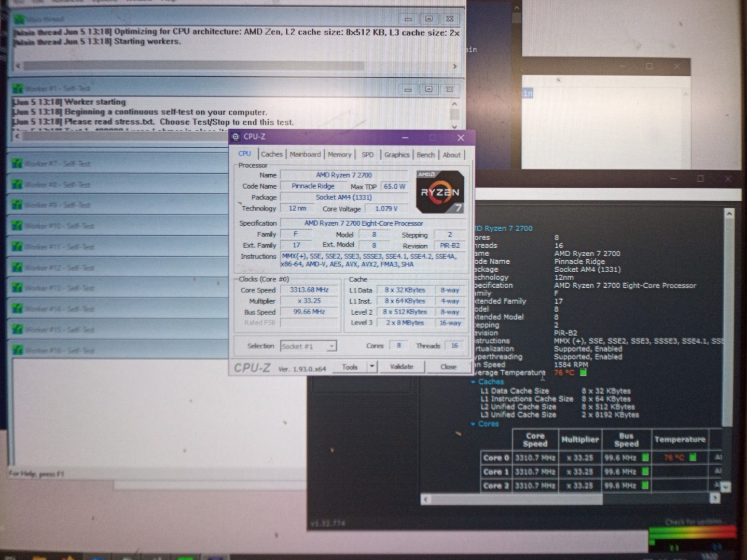Click the right arrow of the system info window's horizontal scrollbar

click(x=715, y=498)
